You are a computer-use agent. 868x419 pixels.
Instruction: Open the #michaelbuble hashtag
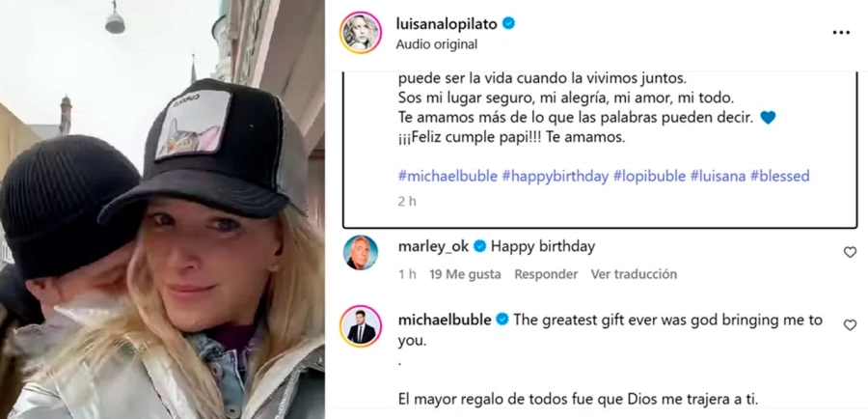click(448, 177)
